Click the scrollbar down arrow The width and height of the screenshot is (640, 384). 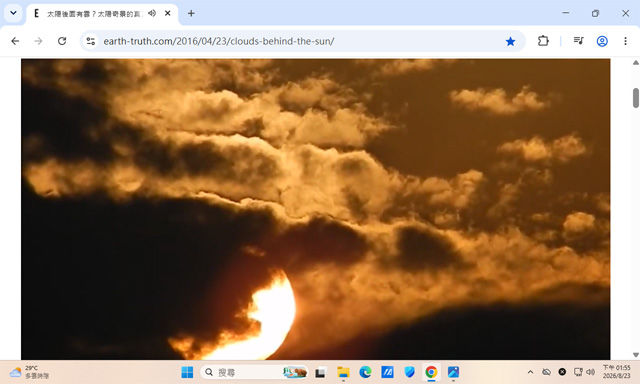[x=636, y=355]
